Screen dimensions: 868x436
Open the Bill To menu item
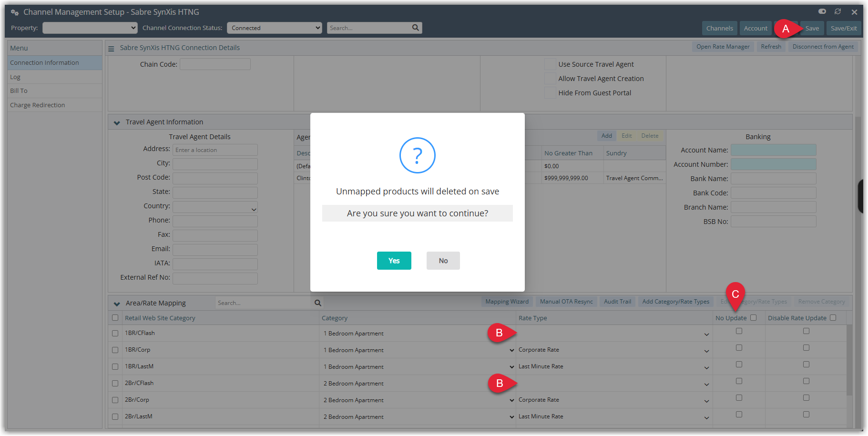pos(55,91)
